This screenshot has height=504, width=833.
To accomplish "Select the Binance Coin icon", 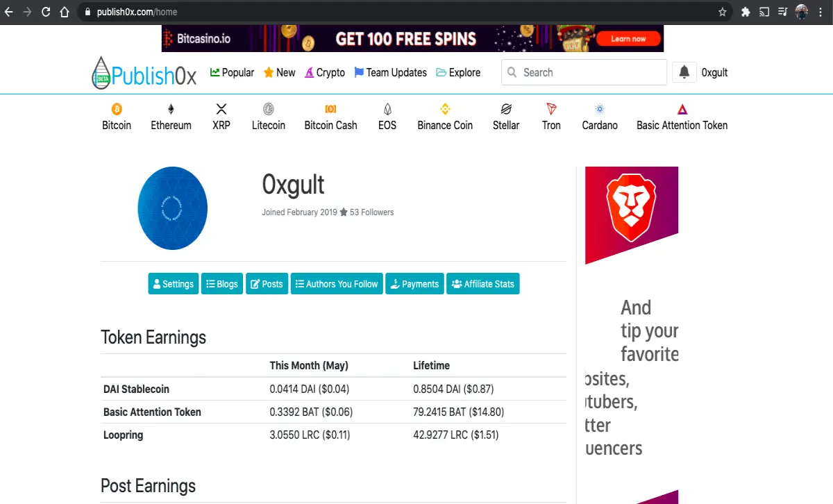I will pos(445,109).
